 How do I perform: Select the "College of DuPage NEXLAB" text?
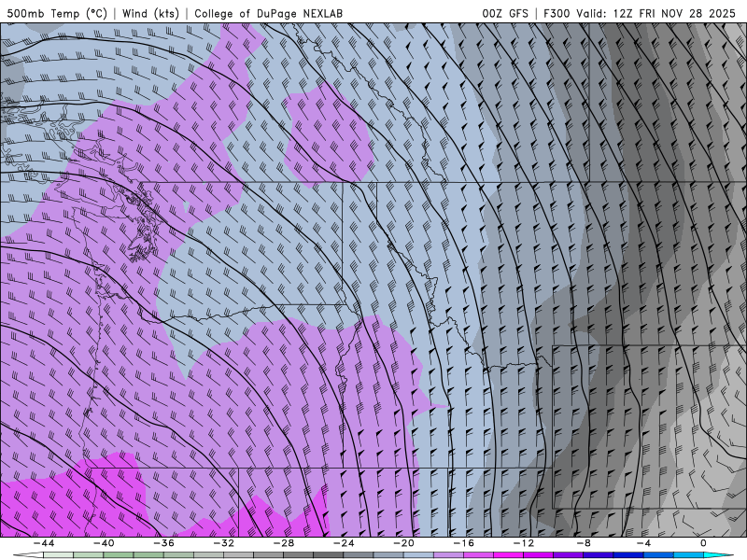[x=268, y=13]
